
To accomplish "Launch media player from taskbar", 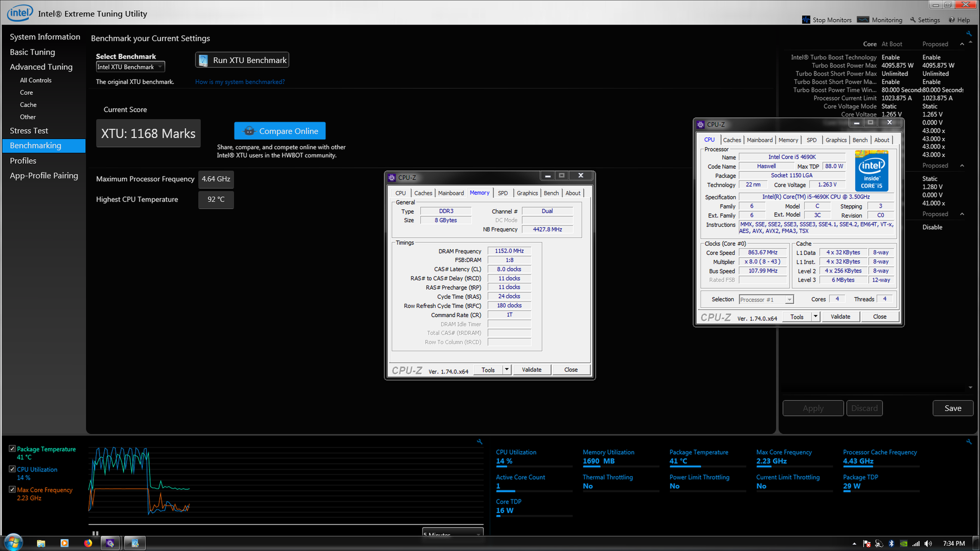I will point(64,543).
